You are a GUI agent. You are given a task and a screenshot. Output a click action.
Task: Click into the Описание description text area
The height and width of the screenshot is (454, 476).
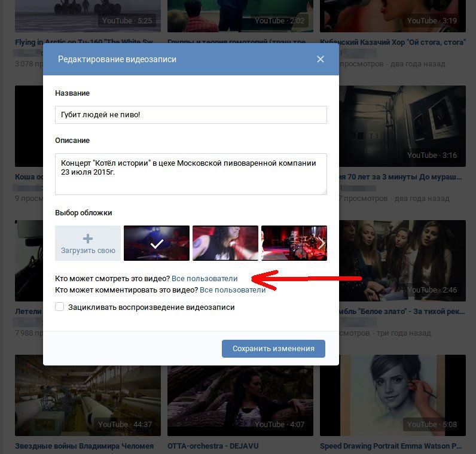[x=191, y=173]
